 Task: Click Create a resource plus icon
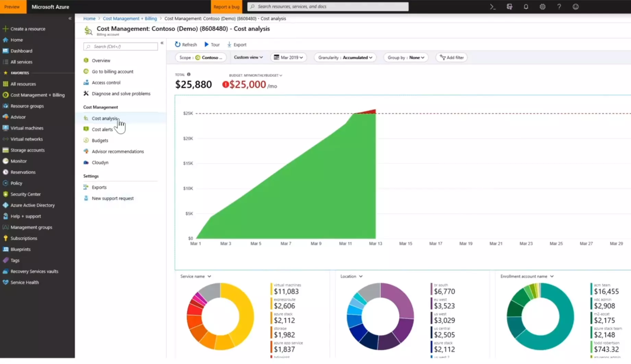[x=5, y=29]
